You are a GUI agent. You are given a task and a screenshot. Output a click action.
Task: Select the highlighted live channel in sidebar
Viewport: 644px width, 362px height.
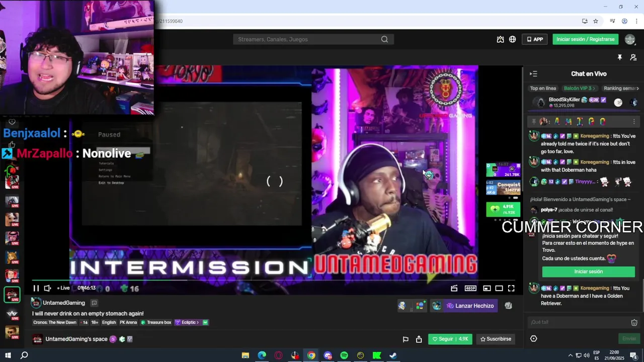[x=12, y=295]
